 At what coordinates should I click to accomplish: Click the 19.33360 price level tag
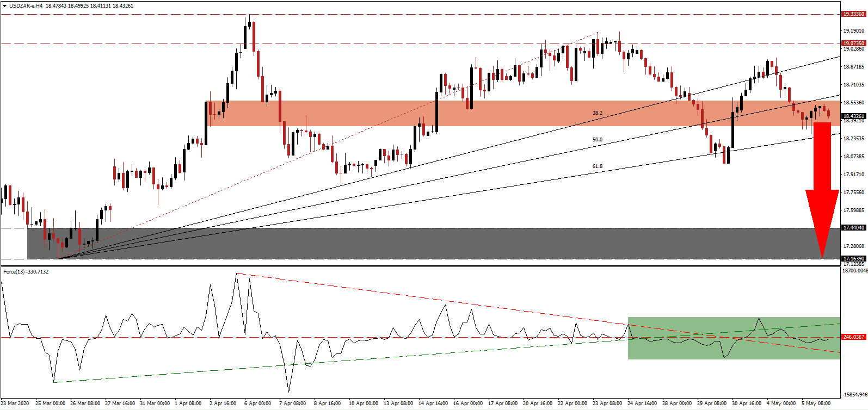coord(853,14)
